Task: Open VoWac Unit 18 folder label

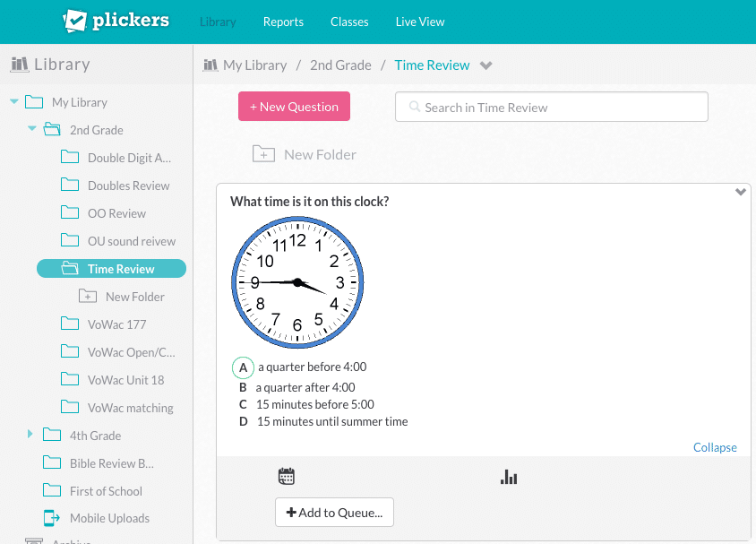Action: coord(125,380)
